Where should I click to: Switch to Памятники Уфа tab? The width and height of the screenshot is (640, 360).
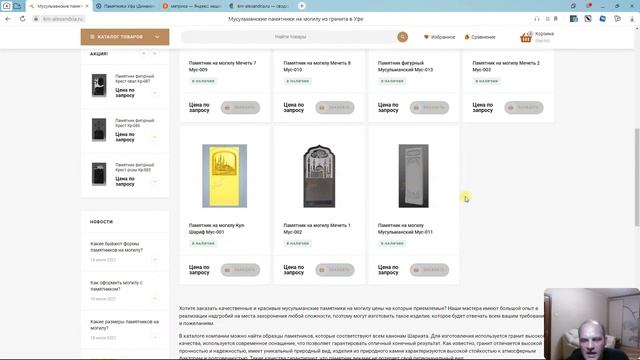125,6
